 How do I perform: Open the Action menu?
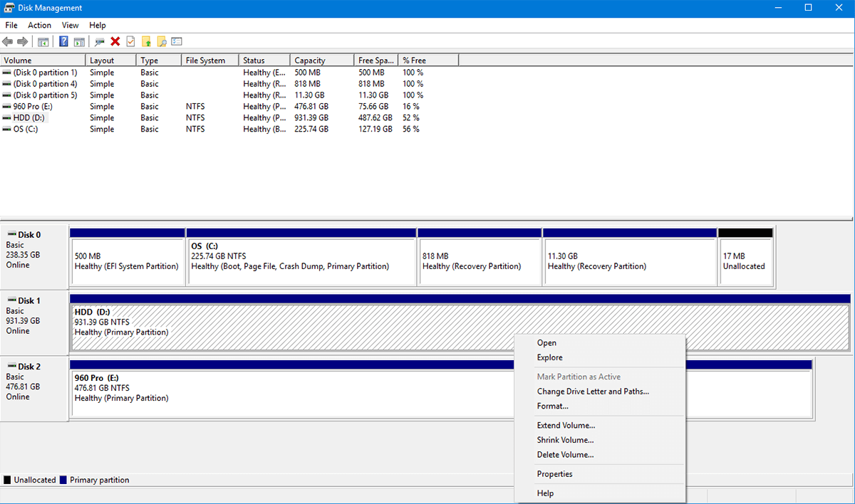[x=40, y=25]
